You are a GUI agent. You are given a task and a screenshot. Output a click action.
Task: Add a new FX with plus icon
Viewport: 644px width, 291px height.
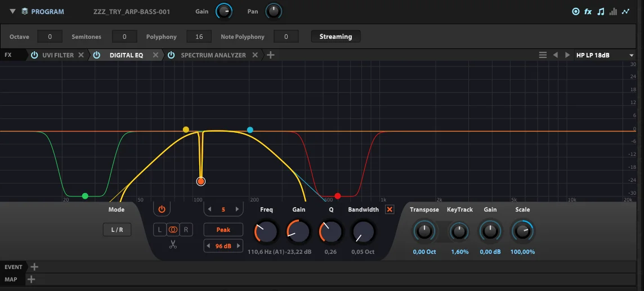click(x=270, y=55)
